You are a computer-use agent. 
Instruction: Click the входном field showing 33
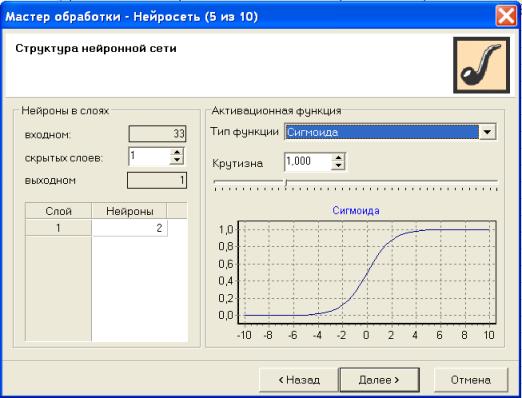pyautogui.click(x=157, y=134)
